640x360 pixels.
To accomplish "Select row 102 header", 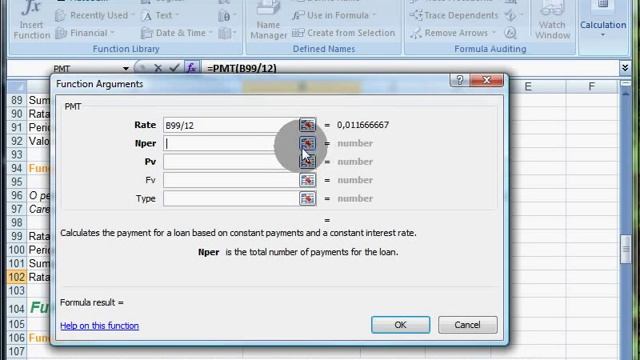I will click(x=17, y=277).
